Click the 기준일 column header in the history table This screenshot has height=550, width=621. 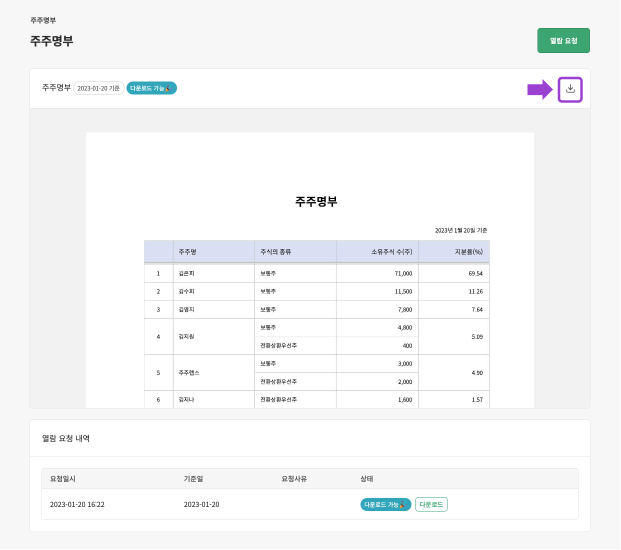coord(193,478)
